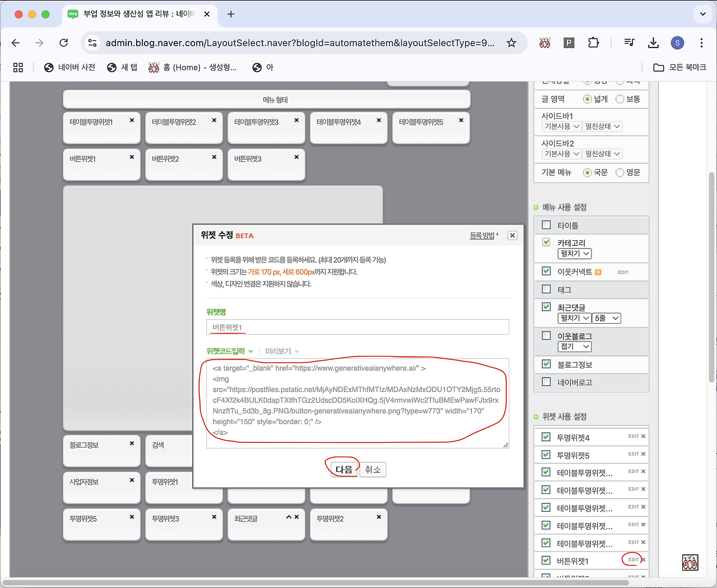The height and width of the screenshot is (588, 717).
Task: Bookmark this page with the star icon
Action: click(511, 43)
